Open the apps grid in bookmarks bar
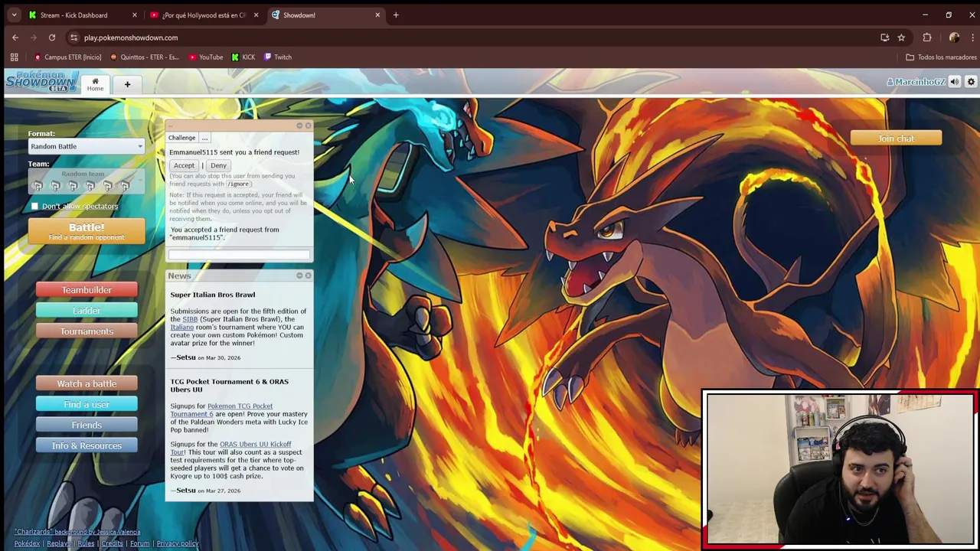Image resolution: width=980 pixels, height=551 pixels. coord(14,57)
